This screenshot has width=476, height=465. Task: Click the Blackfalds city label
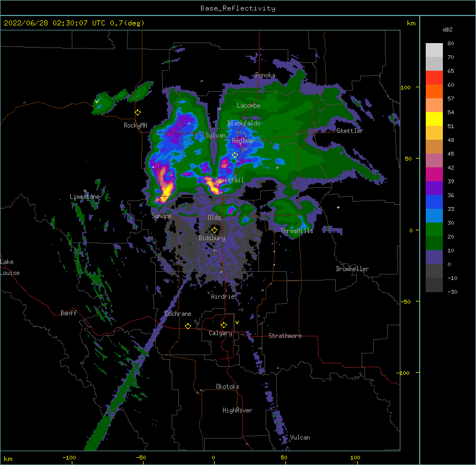point(244,123)
